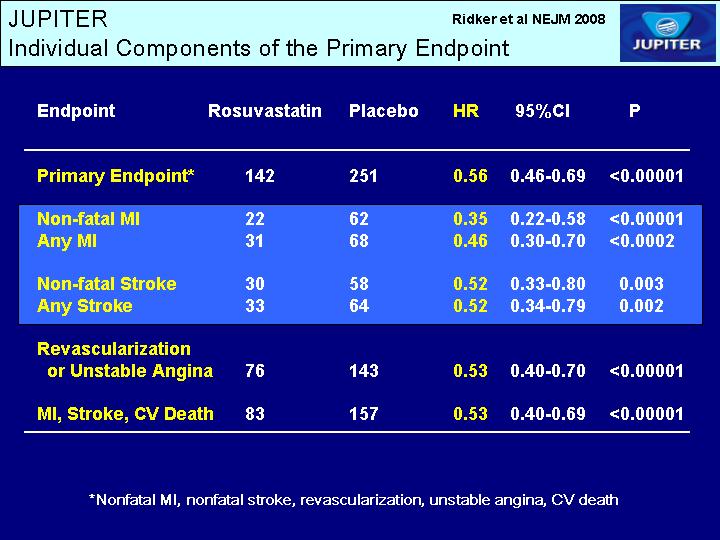
Task: Click the yellow 'HR' column header
Action: (x=466, y=111)
